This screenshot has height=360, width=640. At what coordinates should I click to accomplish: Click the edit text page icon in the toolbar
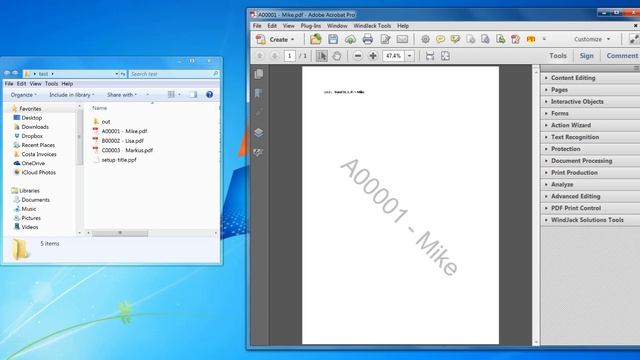385,39
